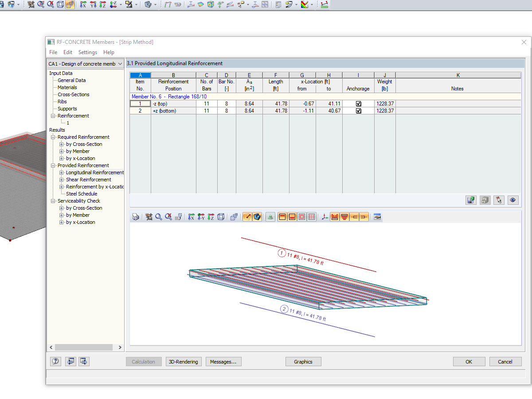
Task: Switch to the isometric view icon
Action: [x=220, y=217]
